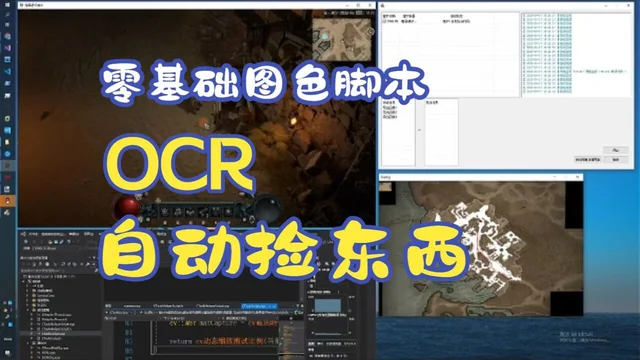
Task: Select the orange highlighted taskbar app icon
Action: click(x=7, y=201)
